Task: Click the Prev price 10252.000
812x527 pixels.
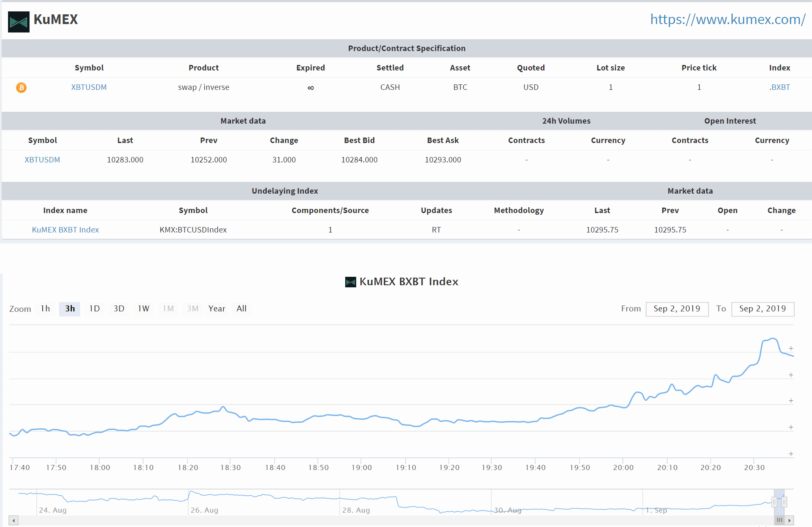Action: (x=209, y=160)
